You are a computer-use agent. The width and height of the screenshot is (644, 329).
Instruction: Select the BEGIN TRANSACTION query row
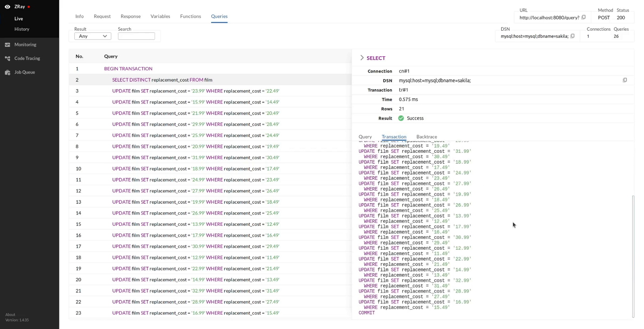pyautogui.click(x=128, y=69)
